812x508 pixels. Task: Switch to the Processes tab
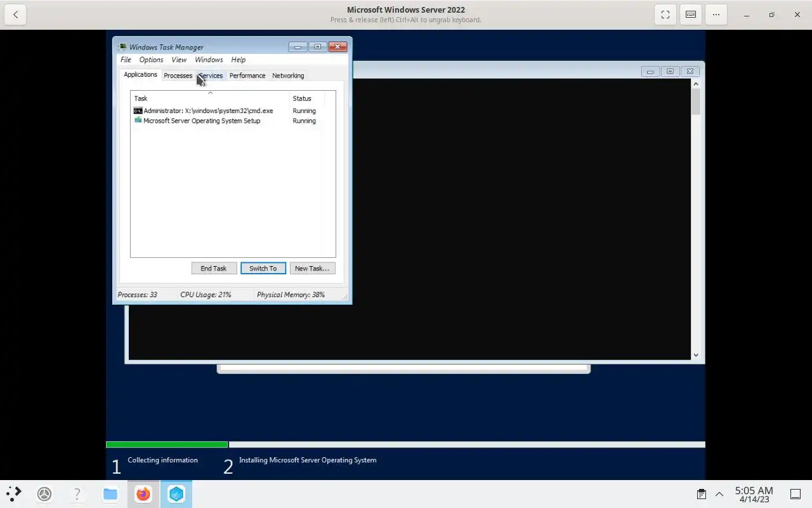click(178, 76)
